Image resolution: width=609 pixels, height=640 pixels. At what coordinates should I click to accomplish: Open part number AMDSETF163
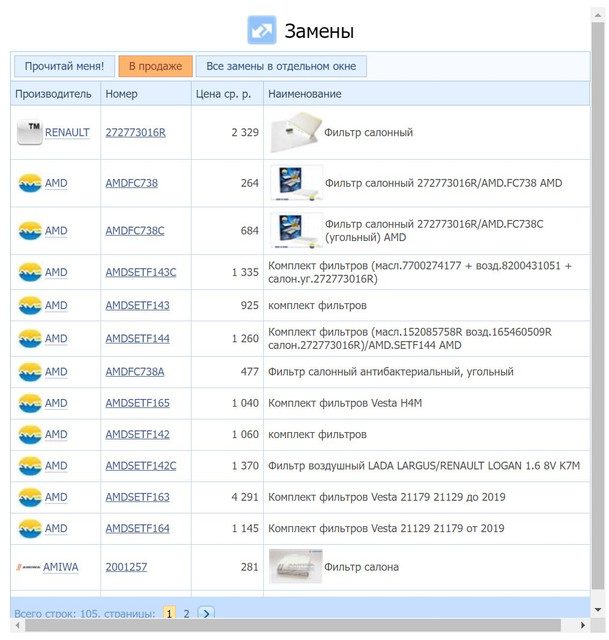point(138,497)
